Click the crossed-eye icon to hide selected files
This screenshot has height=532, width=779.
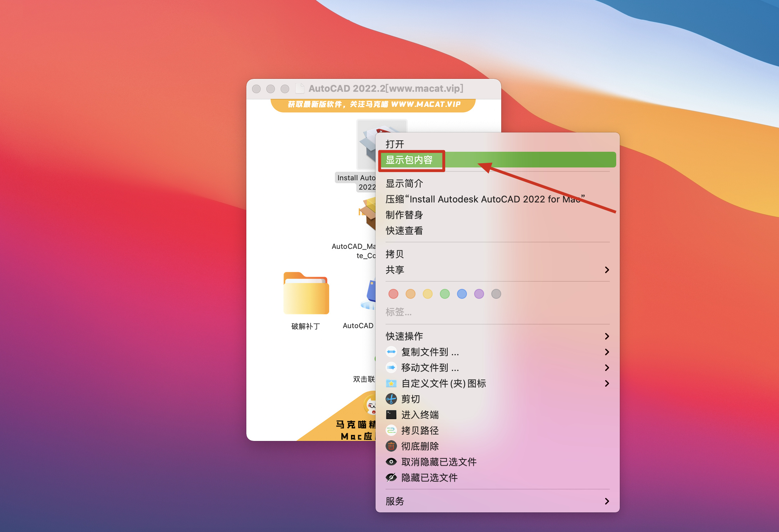pyautogui.click(x=391, y=477)
